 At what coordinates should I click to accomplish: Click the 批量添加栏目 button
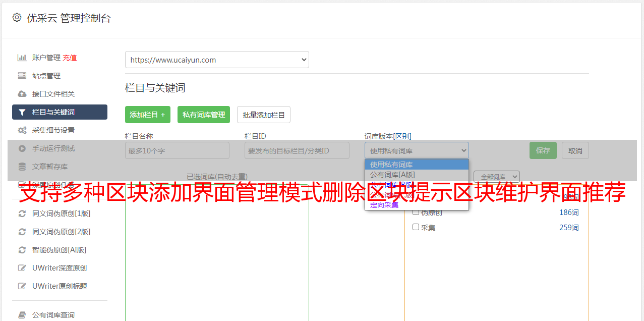click(x=264, y=115)
